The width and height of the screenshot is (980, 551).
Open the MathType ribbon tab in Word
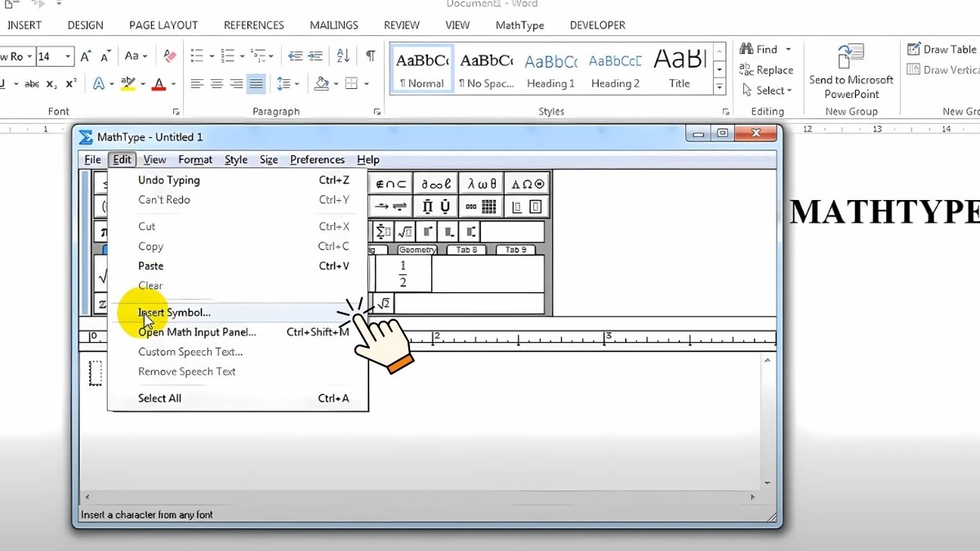click(519, 25)
